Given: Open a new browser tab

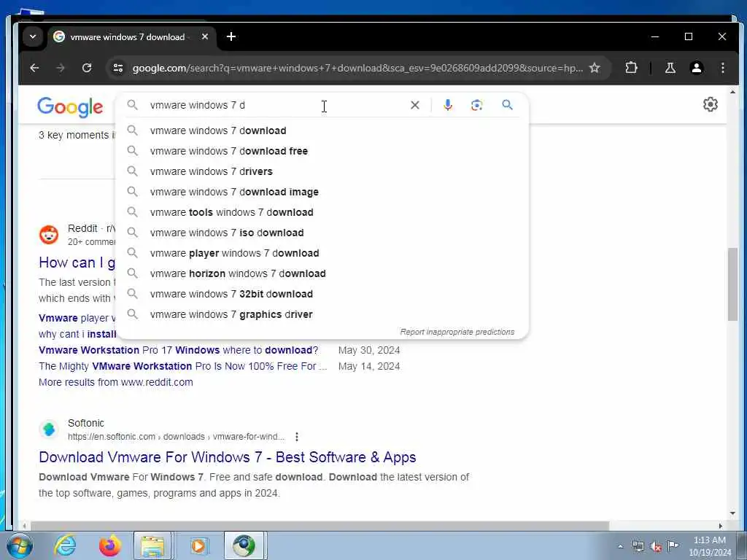Looking at the screenshot, I should [x=231, y=36].
